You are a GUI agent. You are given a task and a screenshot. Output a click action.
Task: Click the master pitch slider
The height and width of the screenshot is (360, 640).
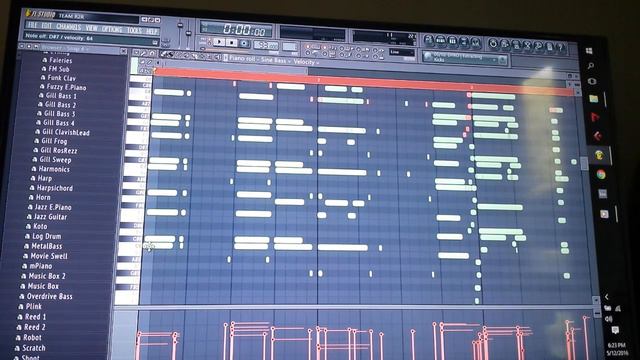[188, 34]
